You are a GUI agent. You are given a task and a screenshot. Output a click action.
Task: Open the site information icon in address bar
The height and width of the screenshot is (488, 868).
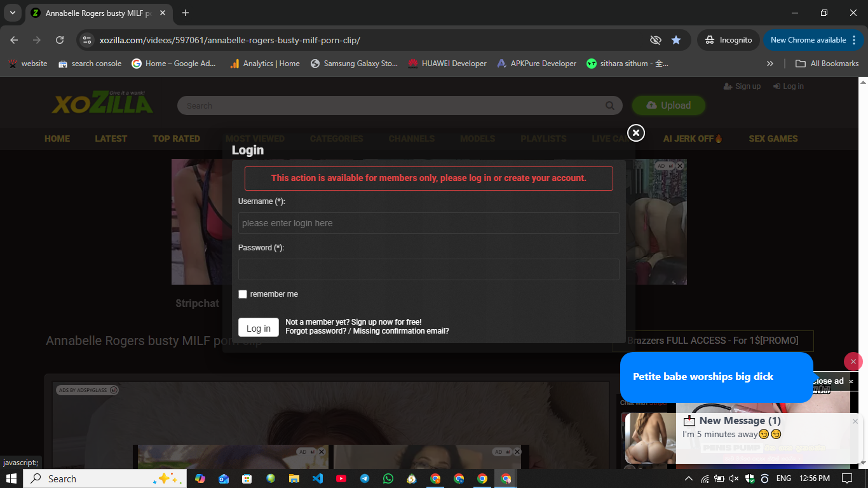(87, 40)
